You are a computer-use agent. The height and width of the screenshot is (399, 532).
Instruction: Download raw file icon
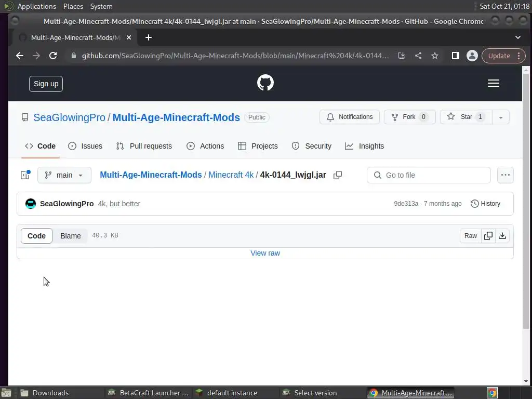point(502,236)
